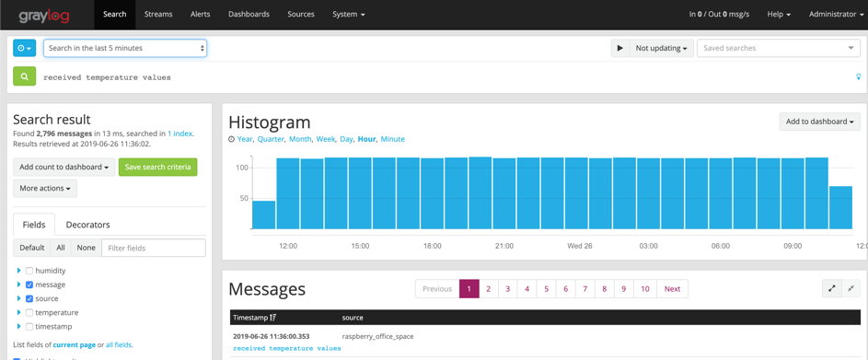Set histogram resolution to Hour
868x360 pixels.
[366, 139]
